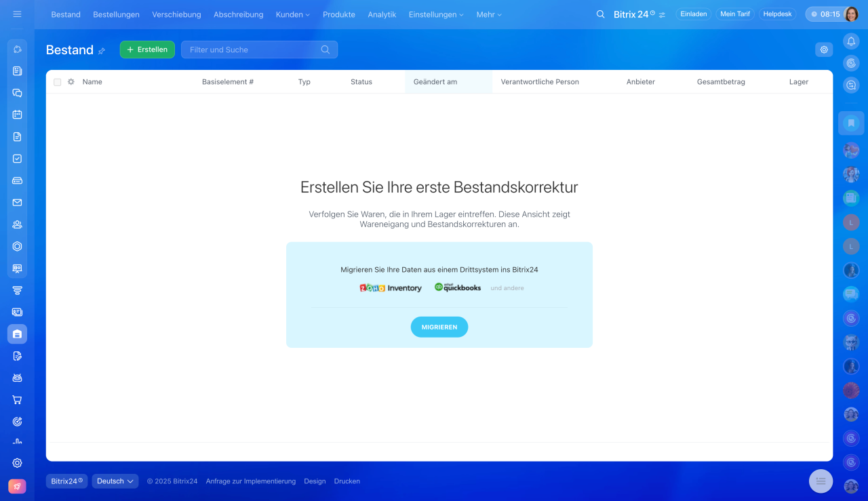Screen dimensions: 868x501
Task: Sort by the Gesamtbetrag column header
Action: click(721, 82)
